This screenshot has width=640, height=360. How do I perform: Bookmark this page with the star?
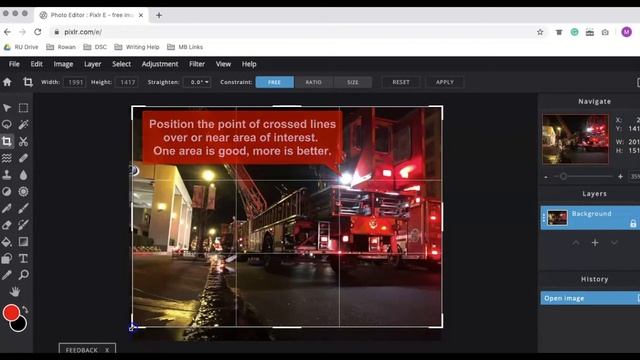coord(540,32)
